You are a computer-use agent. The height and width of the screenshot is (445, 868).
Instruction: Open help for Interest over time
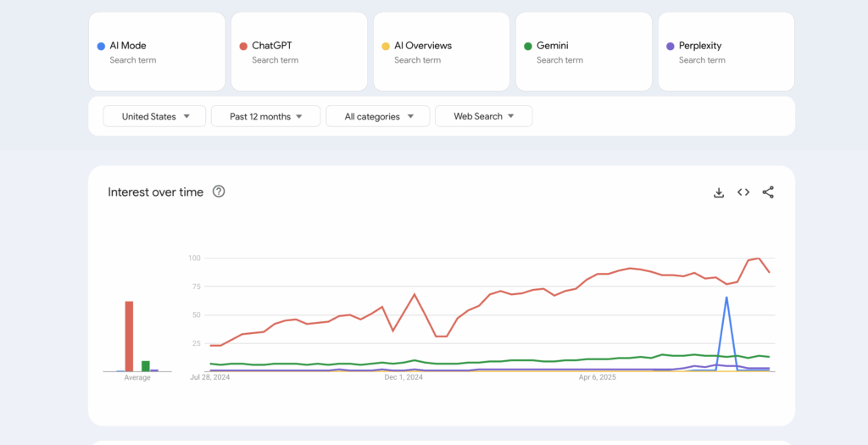click(x=219, y=192)
